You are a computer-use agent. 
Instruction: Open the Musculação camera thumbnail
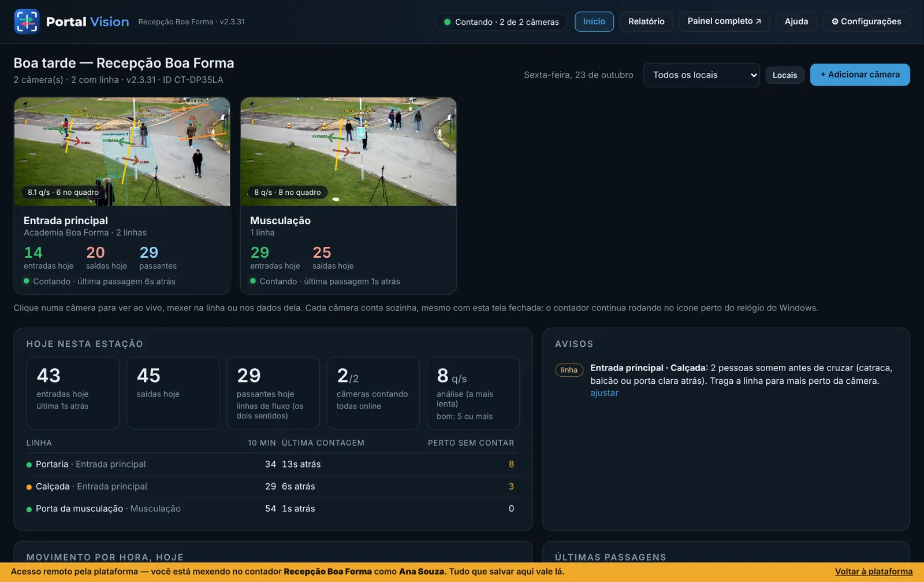(x=348, y=151)
